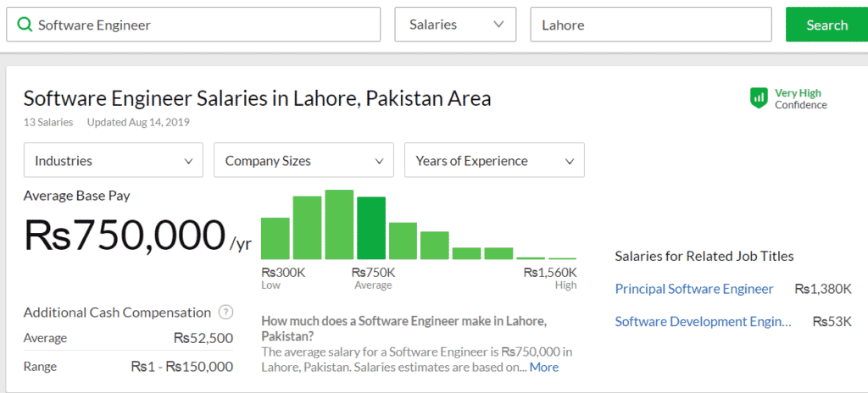The width and height of the screenshot is (868, 393).
Task: Click the last bar above Rs1,560K High
Action: pos(562,257)
